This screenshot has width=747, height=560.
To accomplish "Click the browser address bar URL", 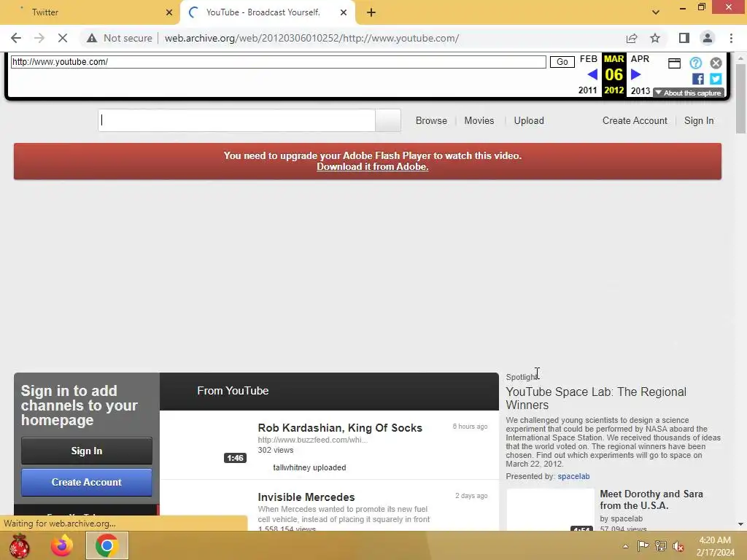I will (x=311, y=38).
